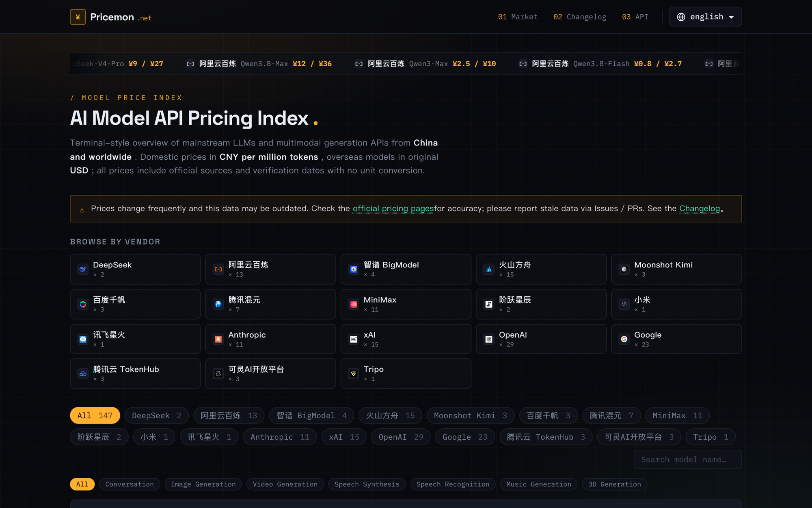Open the Google × 23 vendor card
The width and height of the screenshot is (812, 508).
click(x=676, y=339)
